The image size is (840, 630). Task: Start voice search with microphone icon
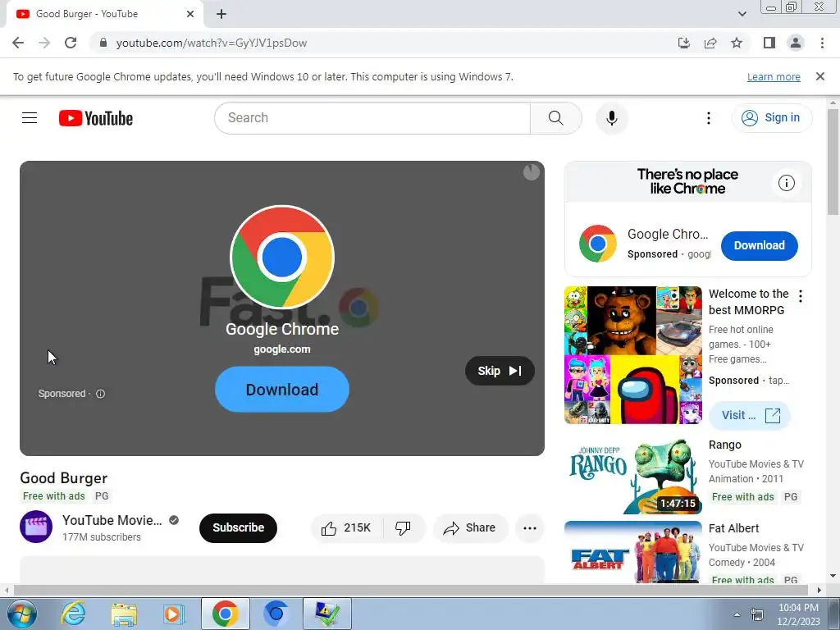tap(612, 118)
